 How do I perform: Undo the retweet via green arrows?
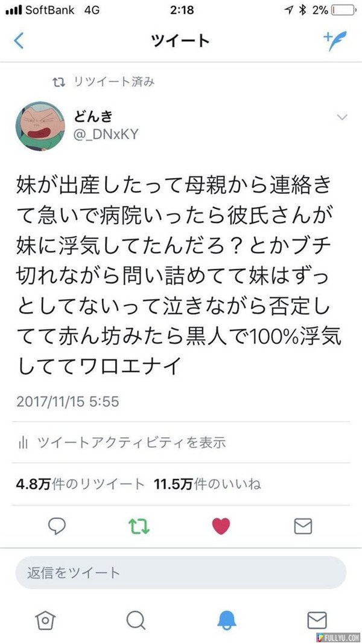click(x=139, y=526)
